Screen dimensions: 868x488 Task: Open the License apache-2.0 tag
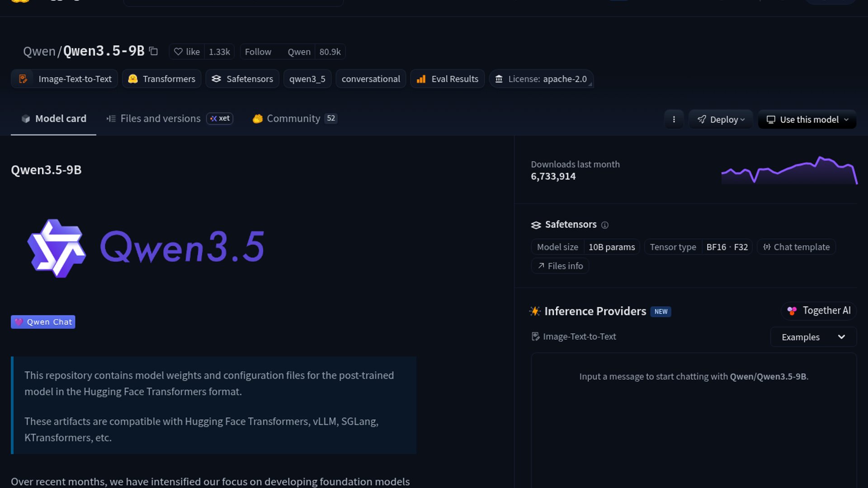point(541,79)
